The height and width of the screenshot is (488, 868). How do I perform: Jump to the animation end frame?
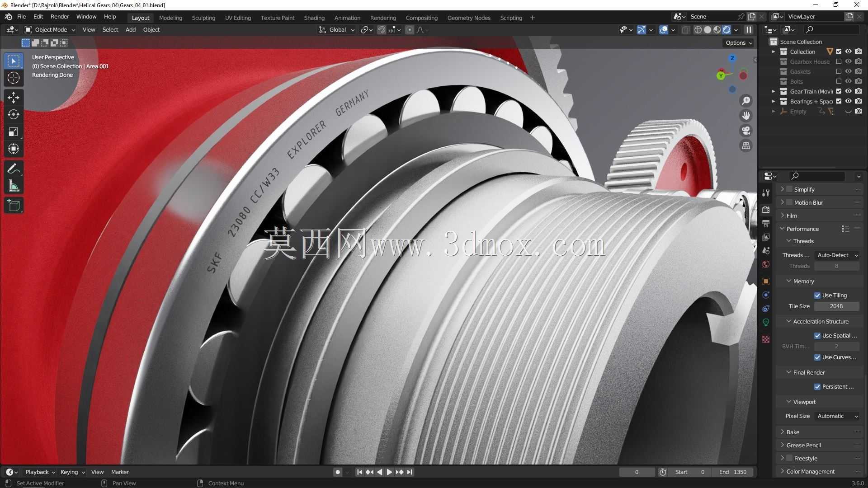click(410, 472)
